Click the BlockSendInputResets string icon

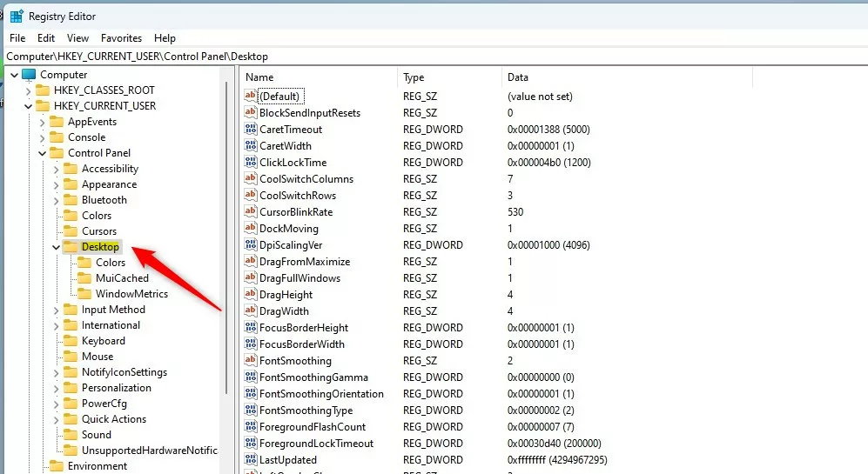(251, 112)
